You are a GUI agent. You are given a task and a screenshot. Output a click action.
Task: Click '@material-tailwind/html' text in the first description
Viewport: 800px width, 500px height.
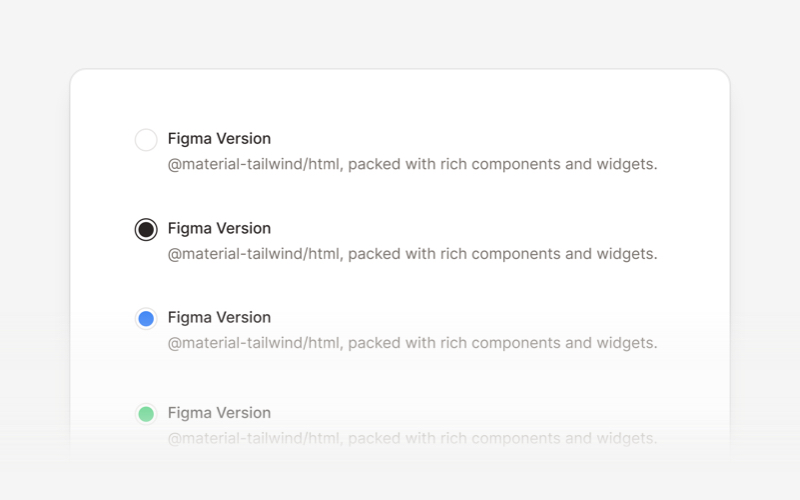click(x=255, y=165)
